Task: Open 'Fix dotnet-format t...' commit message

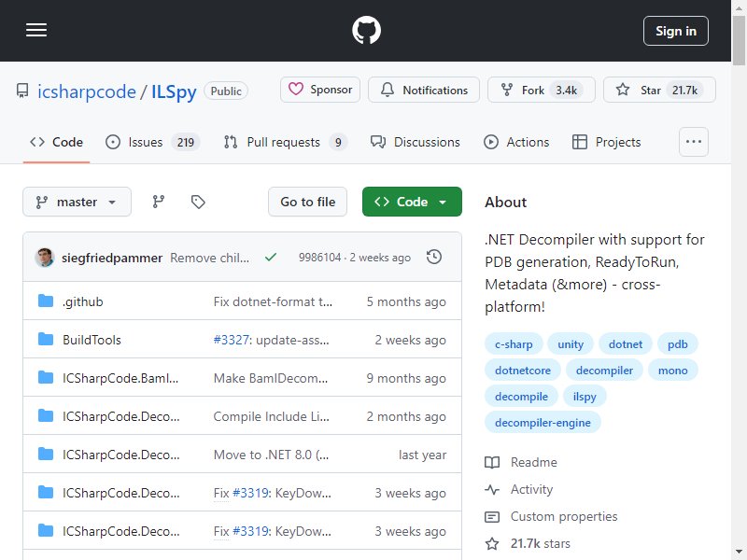Action: (x=273, y=301)
